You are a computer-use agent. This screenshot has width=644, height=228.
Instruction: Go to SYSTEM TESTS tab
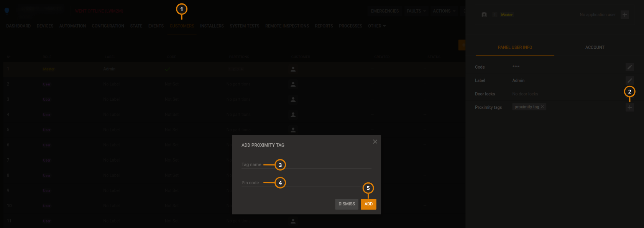coord(245,26)
